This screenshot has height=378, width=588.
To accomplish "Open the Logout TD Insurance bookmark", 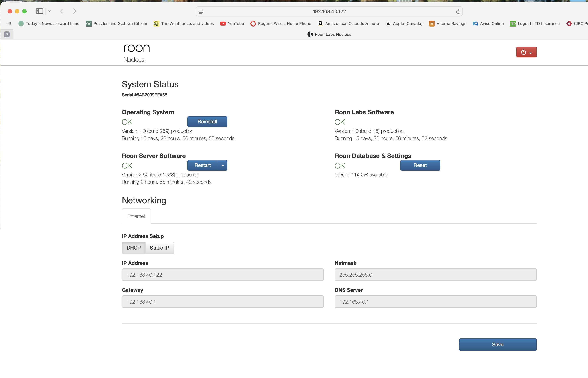I will click(x=535, y=24).
